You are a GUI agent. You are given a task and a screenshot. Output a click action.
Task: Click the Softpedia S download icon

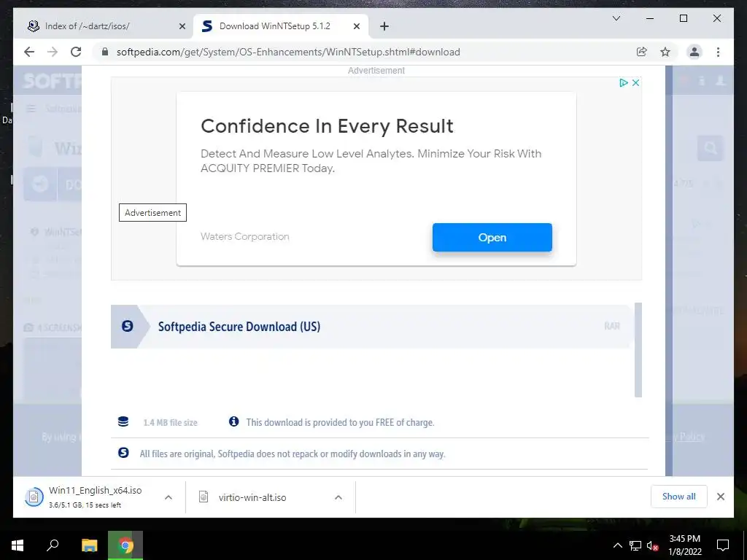tap(127, 326)
